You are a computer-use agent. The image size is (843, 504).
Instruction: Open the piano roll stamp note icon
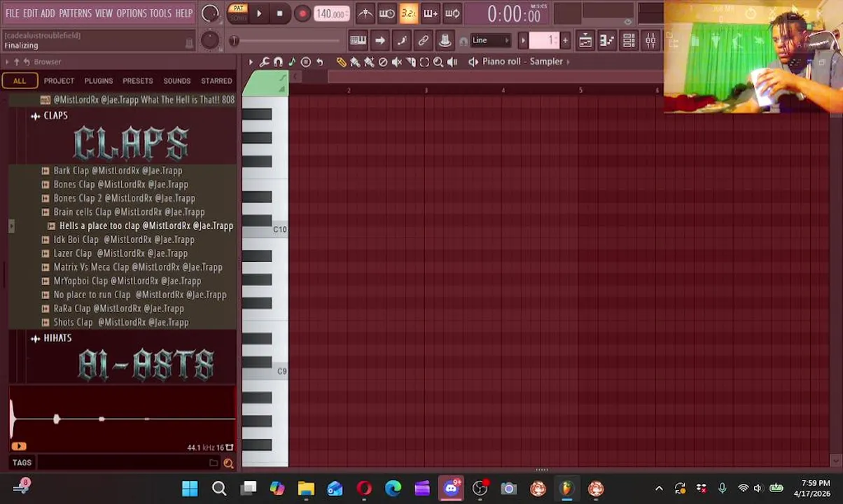pyautogui.click(x=292, y=62)
